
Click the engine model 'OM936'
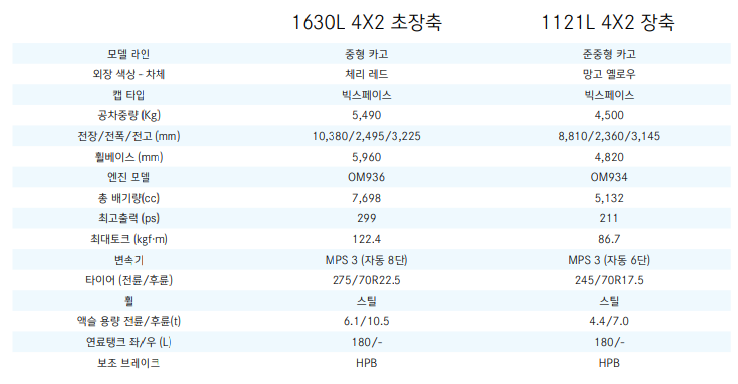pyautogui.click(x=367, y=177)
